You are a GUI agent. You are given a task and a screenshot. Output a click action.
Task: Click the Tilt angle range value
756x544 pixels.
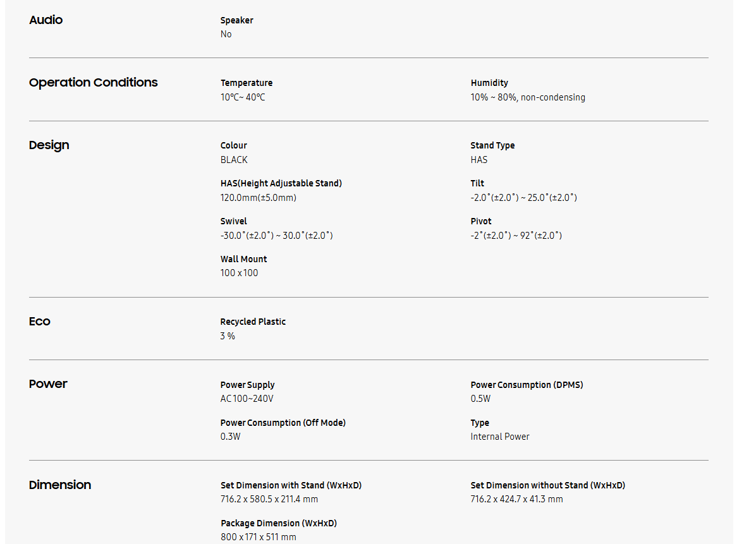(x=523, y=198)
